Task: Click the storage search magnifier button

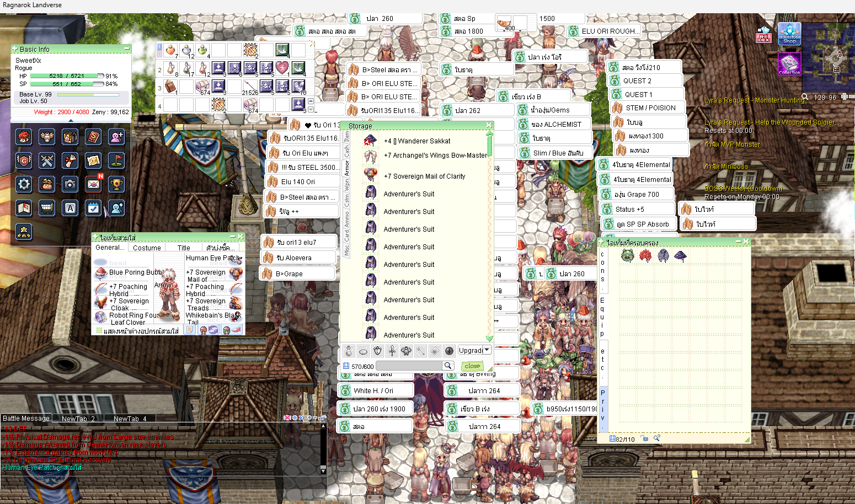Action: [448, 366]
